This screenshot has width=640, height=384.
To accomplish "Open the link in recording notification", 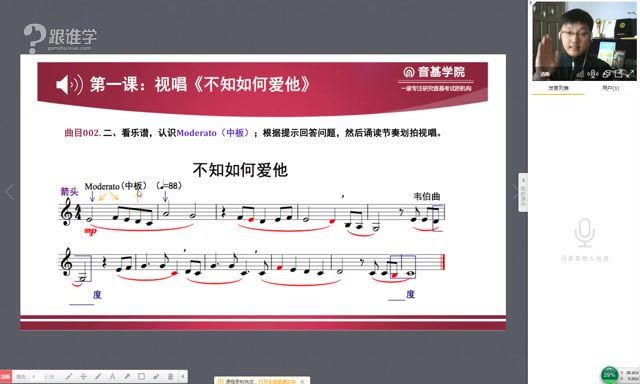I will 276,382.
